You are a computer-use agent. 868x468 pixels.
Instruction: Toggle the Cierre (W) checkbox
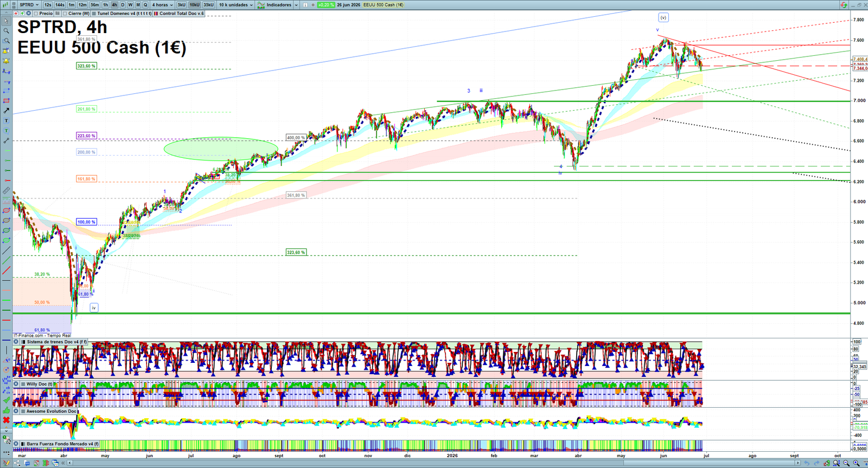tap(65, 14)
